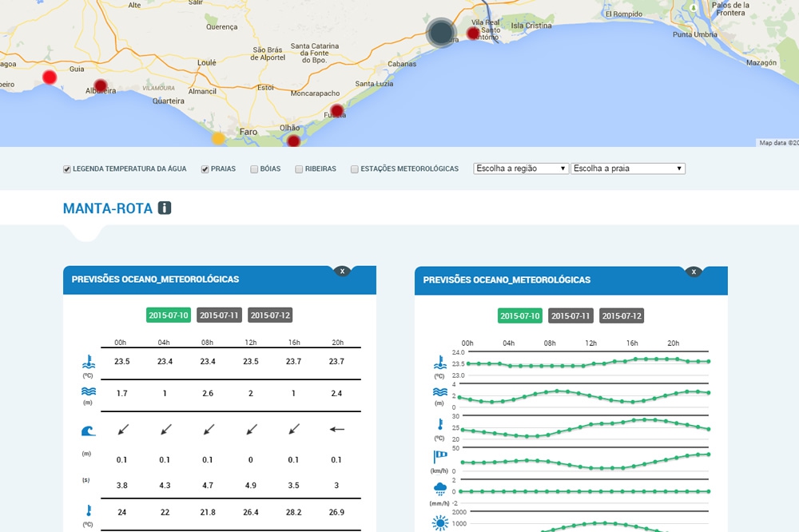
Task: Click yellow beach marker near Faro
Action: pyautogui.click(x=218, y=138)
